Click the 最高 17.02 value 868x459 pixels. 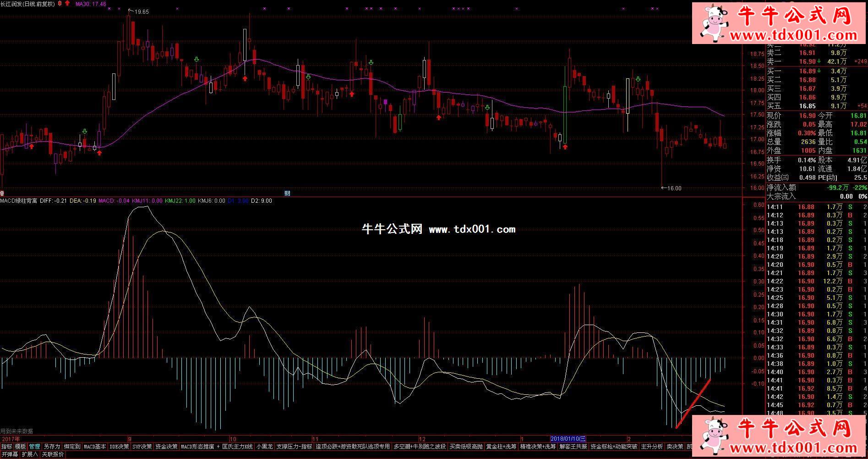point(858,124)
